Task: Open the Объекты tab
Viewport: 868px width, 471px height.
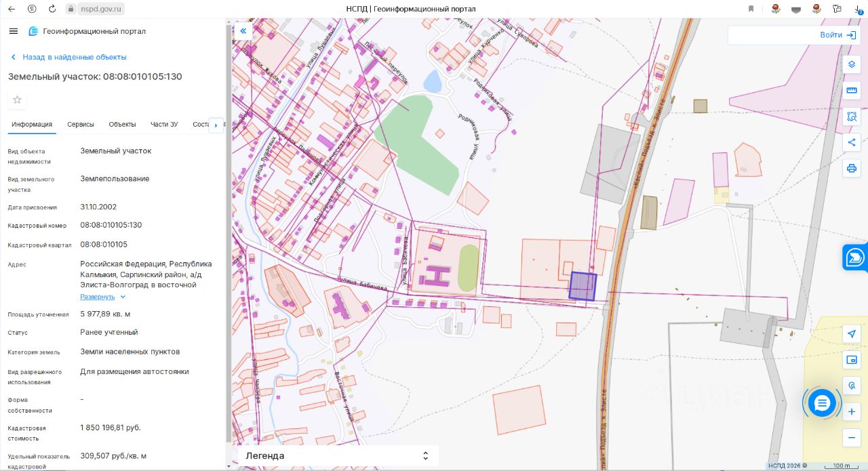Action: [x=123, y=124]
